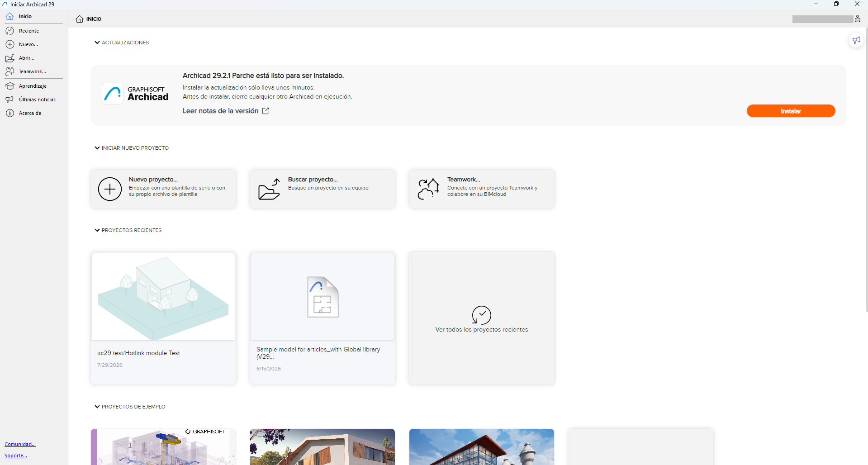Click the Últimas noticias megaphone icon
Viewport: 868px width, 465px height.
tap(10, 100)
